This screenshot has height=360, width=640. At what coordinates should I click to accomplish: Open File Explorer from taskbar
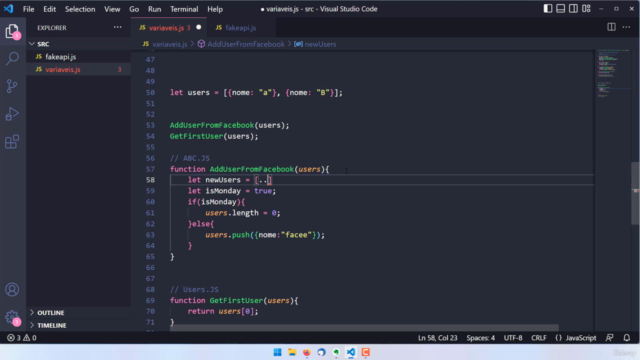(x=292, y=352)
